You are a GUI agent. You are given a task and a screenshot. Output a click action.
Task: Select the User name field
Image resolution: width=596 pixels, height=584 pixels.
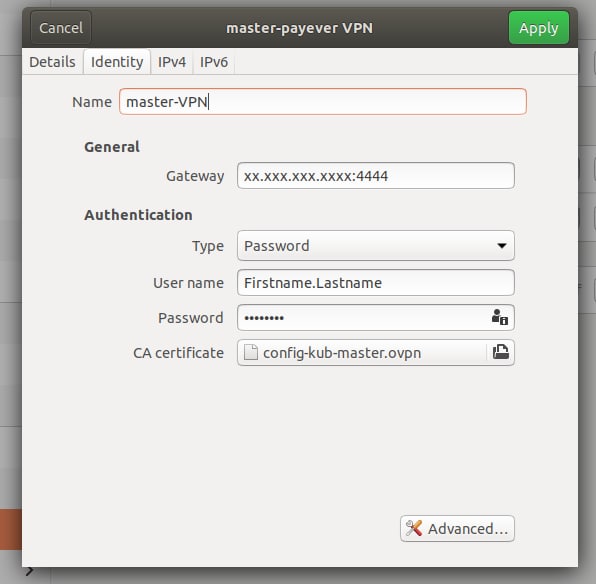376,282
